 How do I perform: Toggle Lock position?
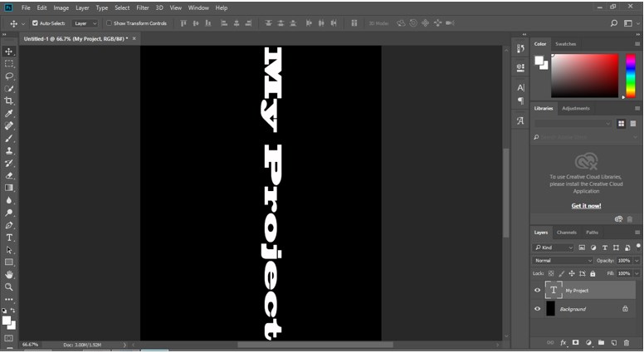click(572, 273)
